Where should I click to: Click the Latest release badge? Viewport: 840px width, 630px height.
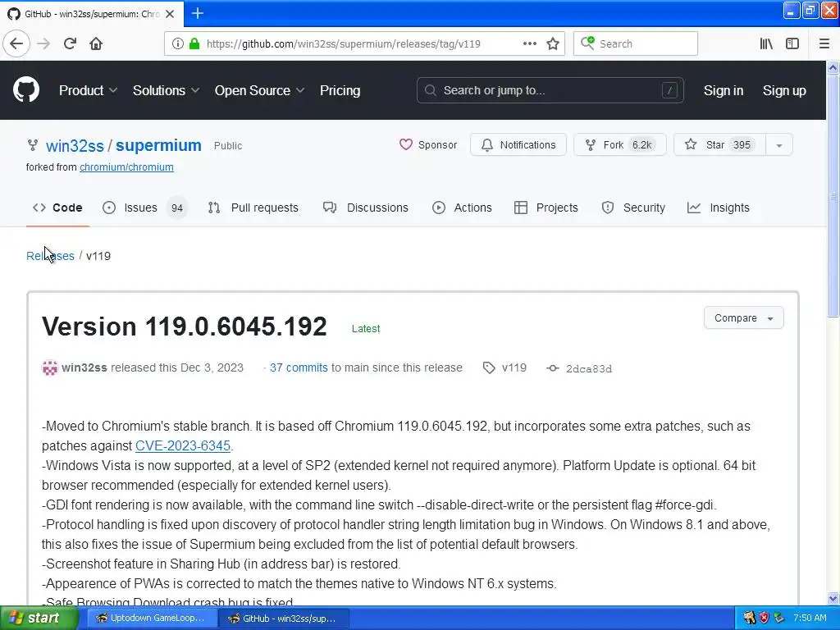pos(366,329)
